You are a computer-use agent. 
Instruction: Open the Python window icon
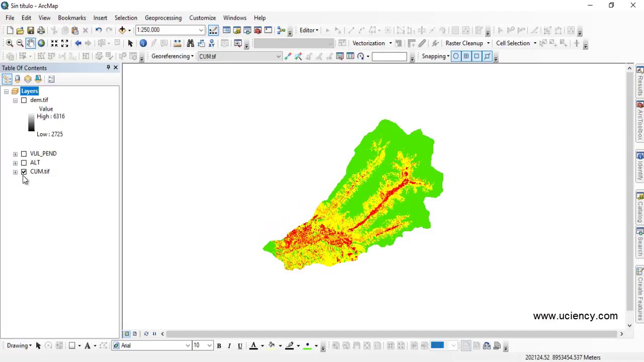coord(268,30)
